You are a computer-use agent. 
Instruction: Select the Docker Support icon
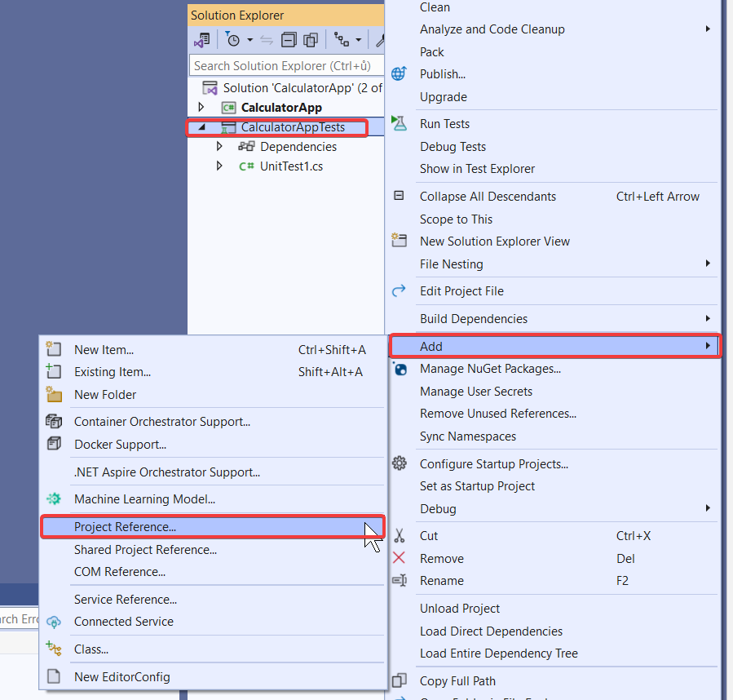(x=53, y=443)
